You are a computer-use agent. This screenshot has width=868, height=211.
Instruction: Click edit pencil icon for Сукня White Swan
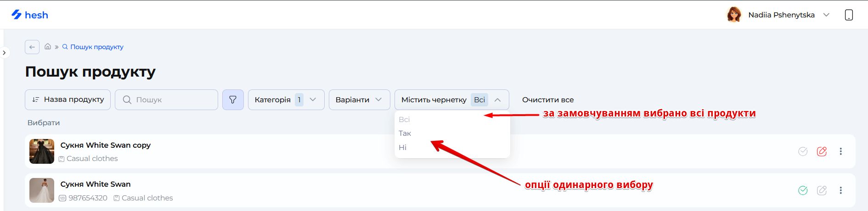coord(822,190)
